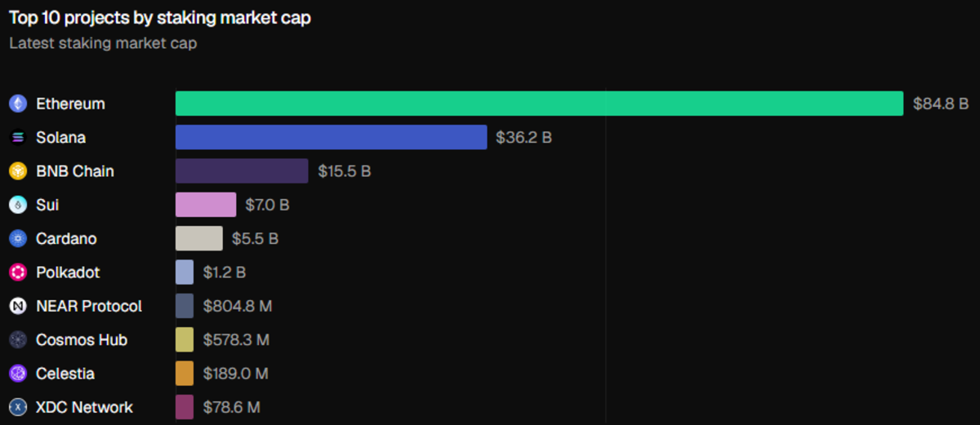Open the Cosmos Hub project label
This screenshot has height=425, width=980.
pos(82,340)
